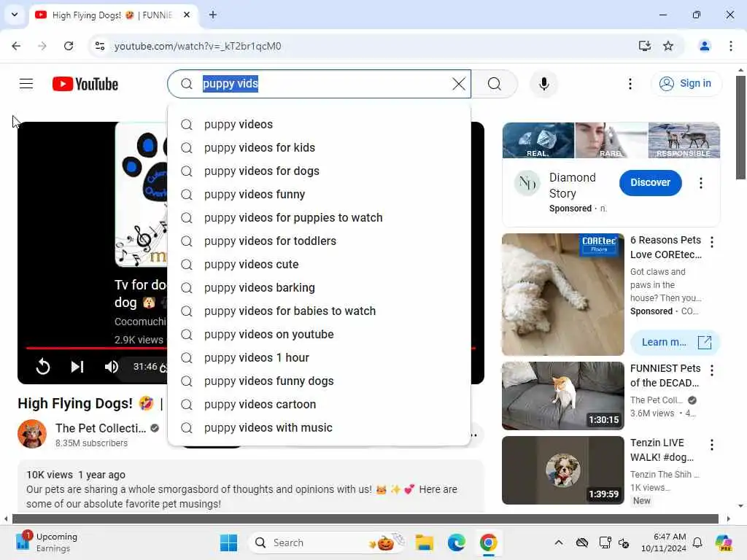747x560 pixels.
Task: Click the page's horizontal scrollbar
Action: pyautogui.click(x=365, y=519)
